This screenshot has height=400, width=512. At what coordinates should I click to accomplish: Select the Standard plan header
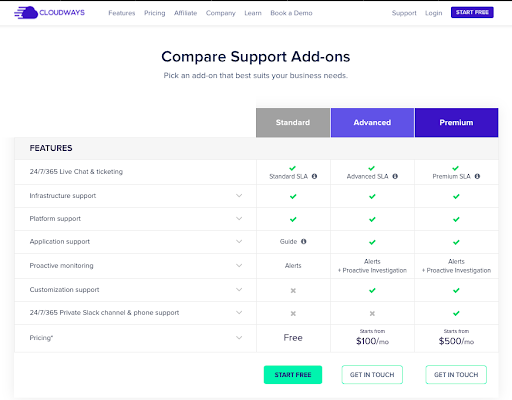coord(293,122)
